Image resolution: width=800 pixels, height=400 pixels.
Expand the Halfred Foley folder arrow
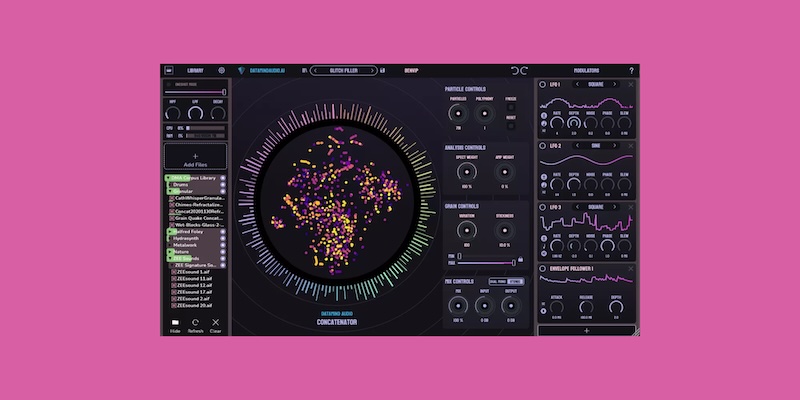point(170,232)
